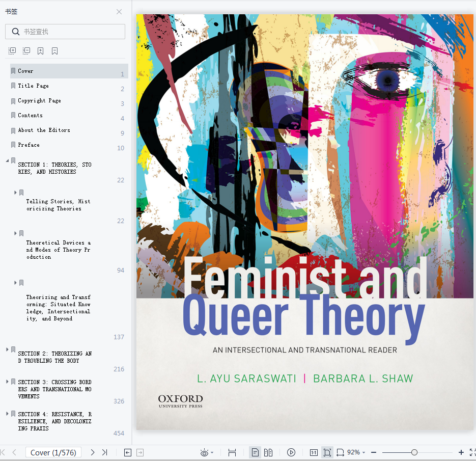The width and height of the screenshot is (476, 461).
Task: Click the zoom slider handle
Action: point(414,453)
